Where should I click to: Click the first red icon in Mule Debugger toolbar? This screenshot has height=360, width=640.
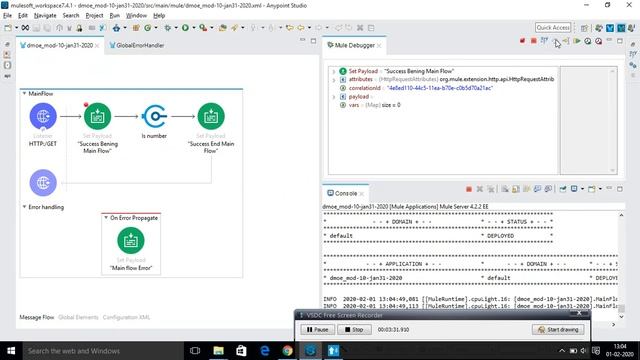pos(522,41)
